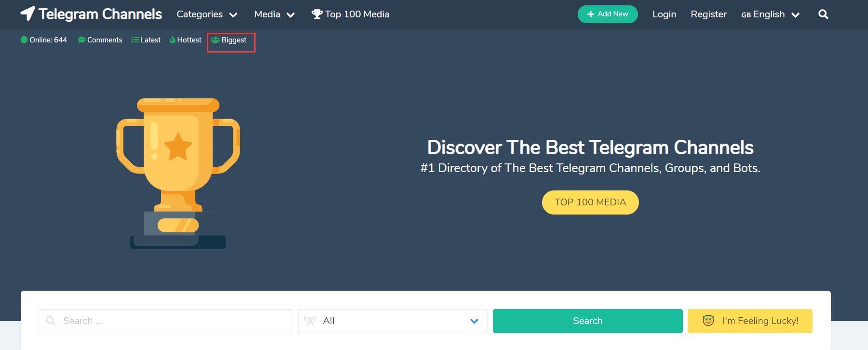868x350 pixels.
Task: Click the Biggest users group icon
Action: pos(216,40)
